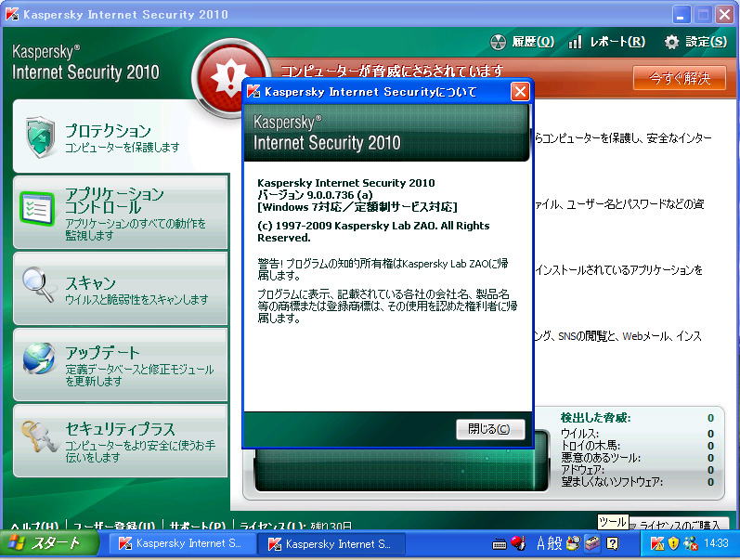Close the About Kaspersky dialog with X

[520, 91]
